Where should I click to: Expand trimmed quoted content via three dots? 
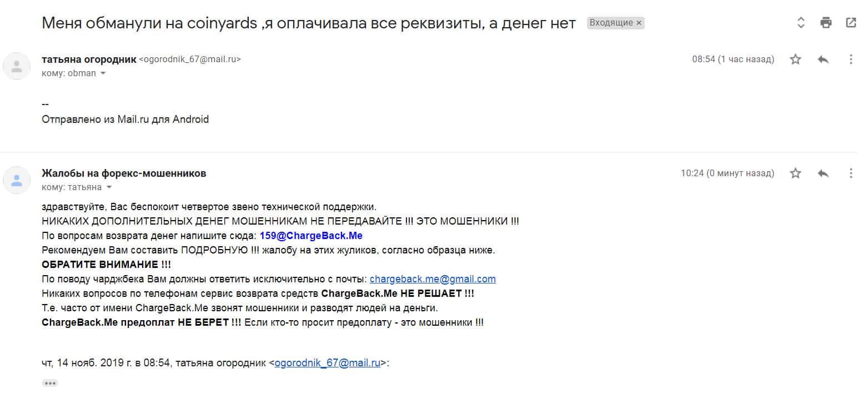(50, 383)
